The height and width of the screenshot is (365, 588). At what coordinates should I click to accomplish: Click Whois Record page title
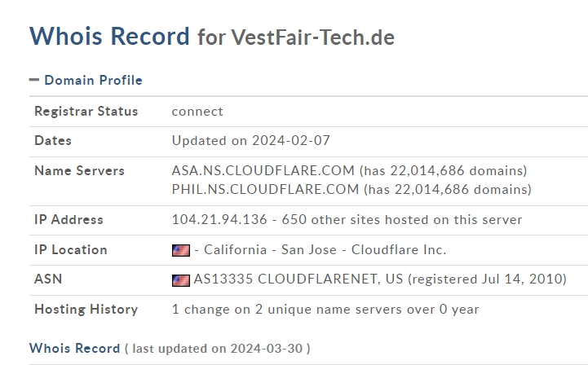(109, 37)
